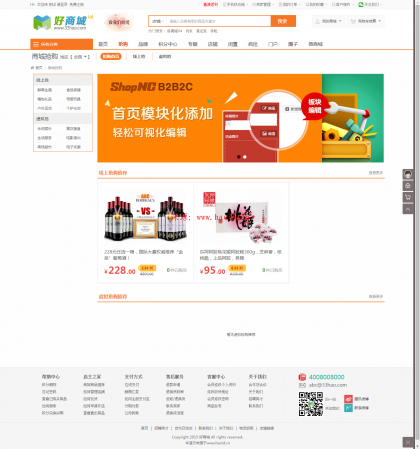Click the home icon in breadcrumb
The width and height of the screenshot is (420, 449).
pos(32,68)
